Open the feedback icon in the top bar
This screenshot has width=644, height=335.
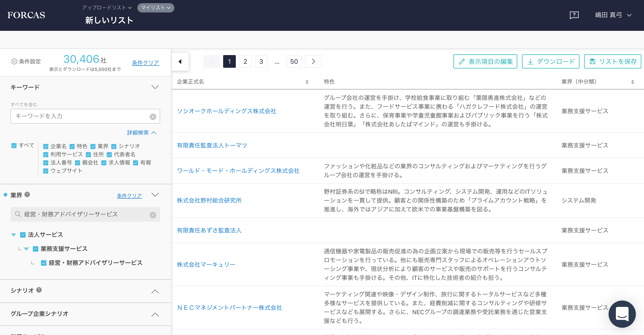[x=574, y=15]
